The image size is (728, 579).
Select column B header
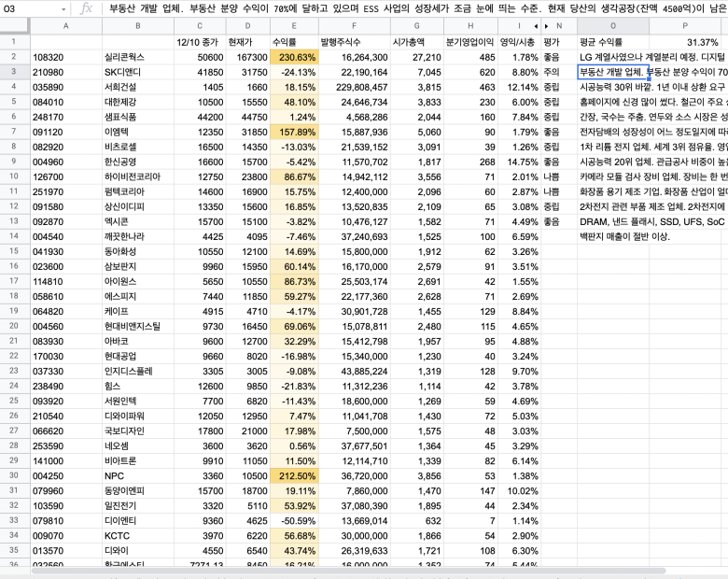(x=138, y=26)
